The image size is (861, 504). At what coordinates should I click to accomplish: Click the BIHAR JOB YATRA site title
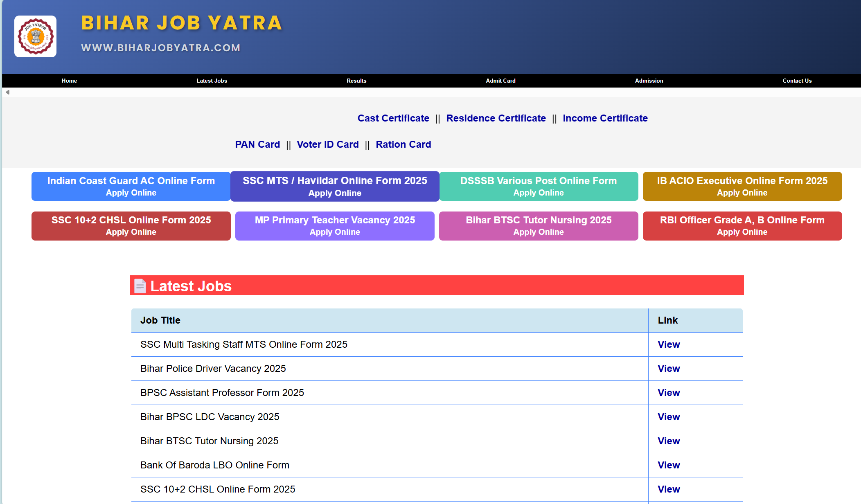pyautogui.click(x=182, y=23)
